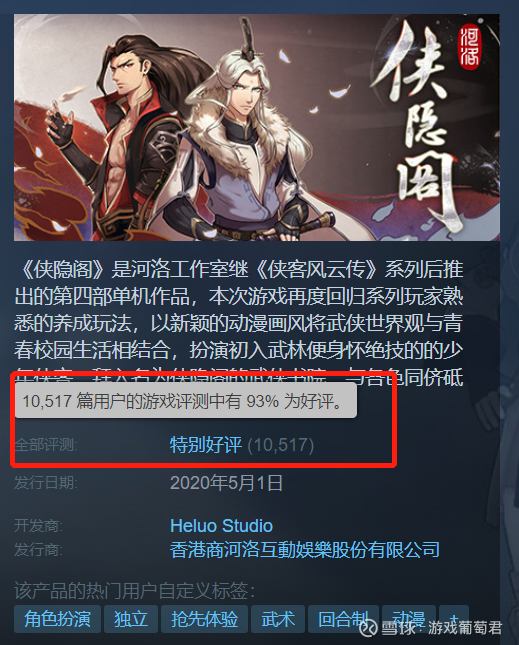519x645 pixels.
Task: Click the white-haired character in banner
Action: pos(247,140)
